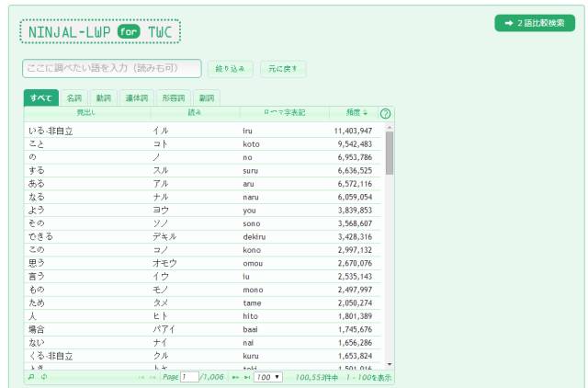Click the romaji cell omou
The width and height of the screenshot is (588, 388).
click(253, 264)
